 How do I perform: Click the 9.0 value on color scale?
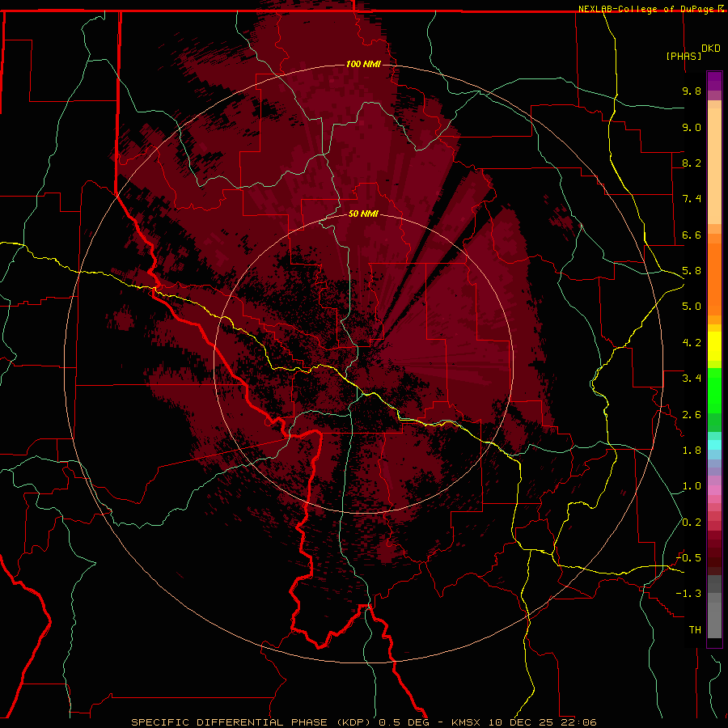(692, 127)
